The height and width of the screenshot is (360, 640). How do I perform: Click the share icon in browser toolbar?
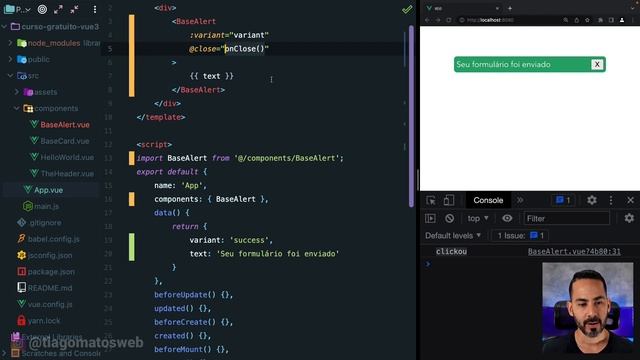(x=577, y=20)
